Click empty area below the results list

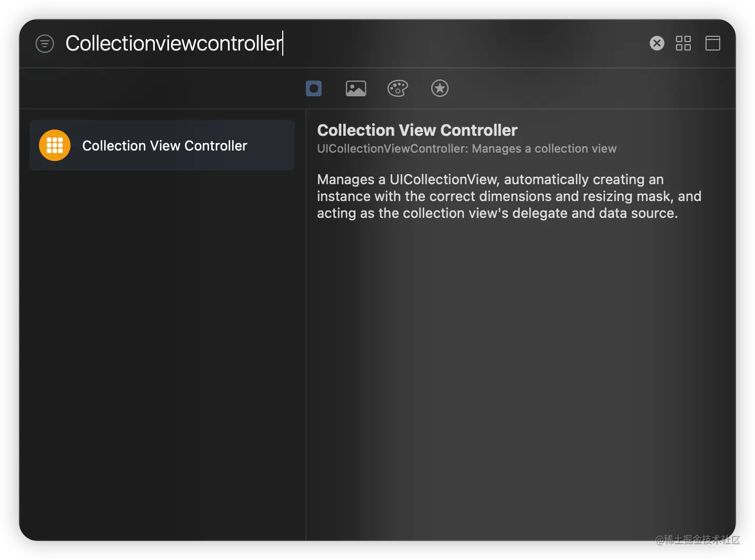pos(162,342)
